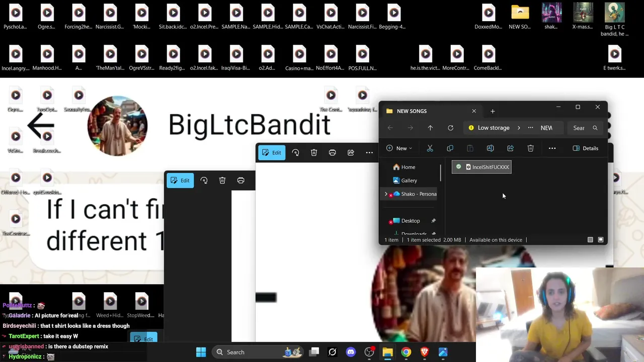This screenshot has width=644, height=362.
Task: Open OBS Studio from the taskbar
Action: (369, 352)
